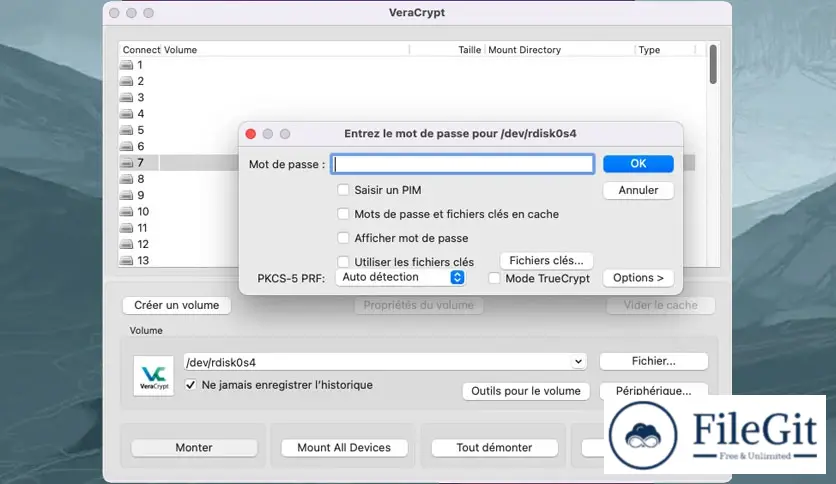Expand the Options > section
This screenshot has height=484, width=836.
click(x=638, y=278)
